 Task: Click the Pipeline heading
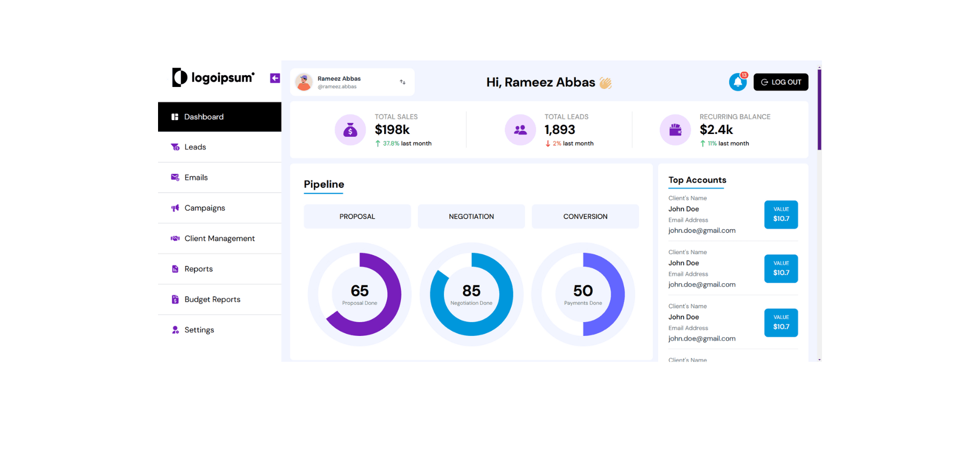tap(324, 184)
